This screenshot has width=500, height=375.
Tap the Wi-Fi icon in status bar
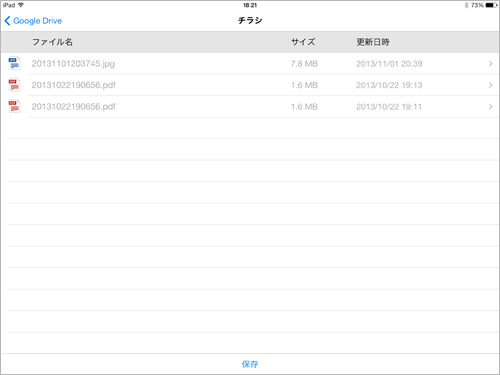click(x=21, y=5)
